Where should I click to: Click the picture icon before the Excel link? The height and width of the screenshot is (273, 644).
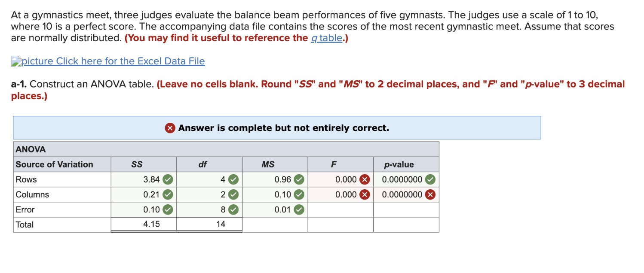[16, 61]
